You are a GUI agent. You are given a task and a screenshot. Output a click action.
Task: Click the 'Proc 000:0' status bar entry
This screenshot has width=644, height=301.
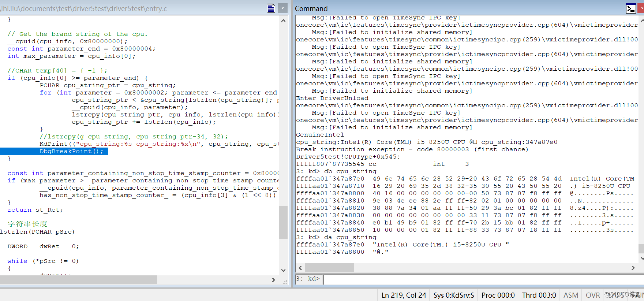tap(498, 295)
